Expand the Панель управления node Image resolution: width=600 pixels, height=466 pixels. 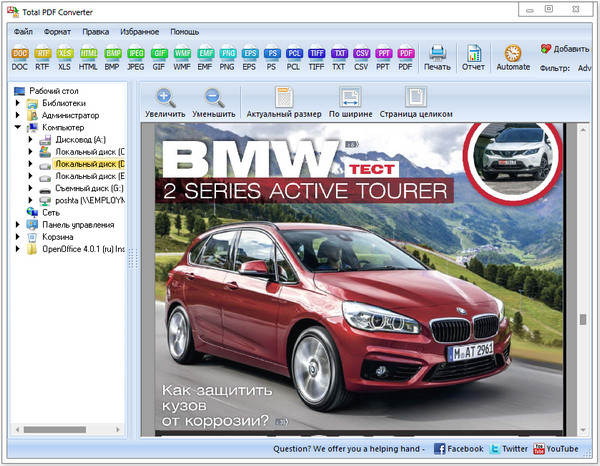tap(18, 225)
